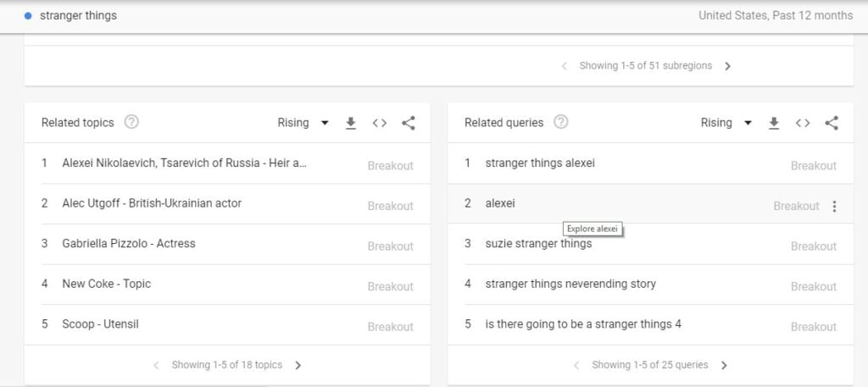The width and height of the screenshot is (868, 387).
Task: Explore query is there going to be a stranger things 4
Action: coord(583,324)
